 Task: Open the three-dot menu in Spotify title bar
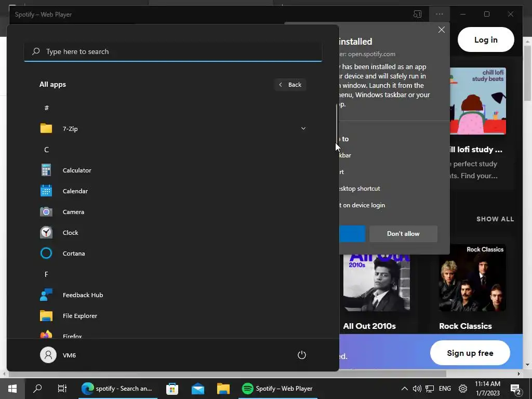coord(440,14)
